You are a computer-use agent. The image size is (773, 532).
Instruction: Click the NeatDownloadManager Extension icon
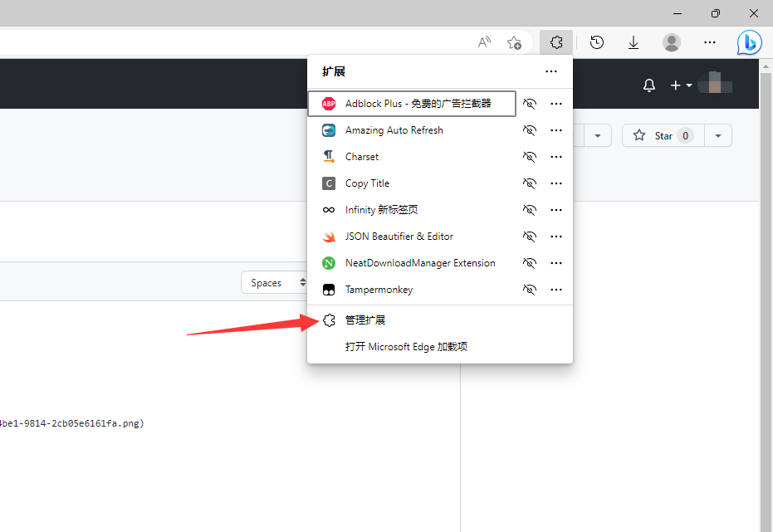[x=329, y=263]
